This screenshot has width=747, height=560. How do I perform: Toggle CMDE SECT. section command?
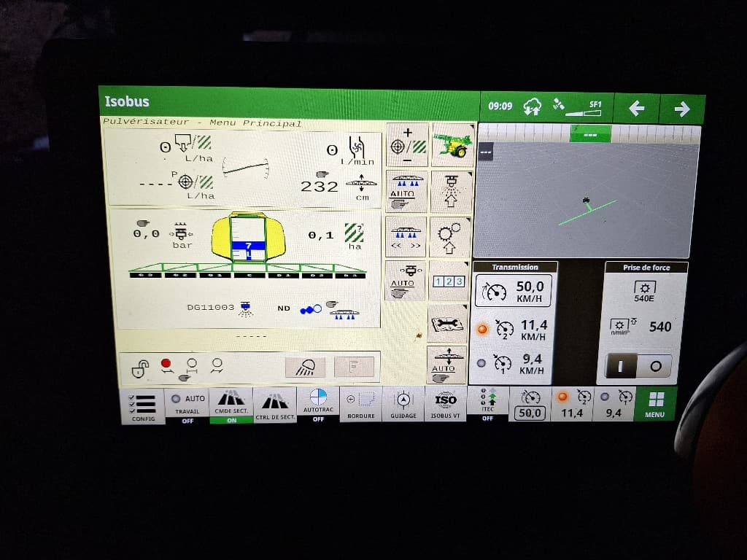coord(231,406)
